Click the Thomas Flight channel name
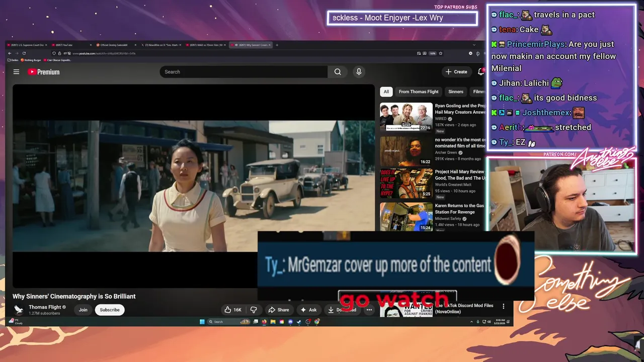644x362 pixels. tap(45, 307)
